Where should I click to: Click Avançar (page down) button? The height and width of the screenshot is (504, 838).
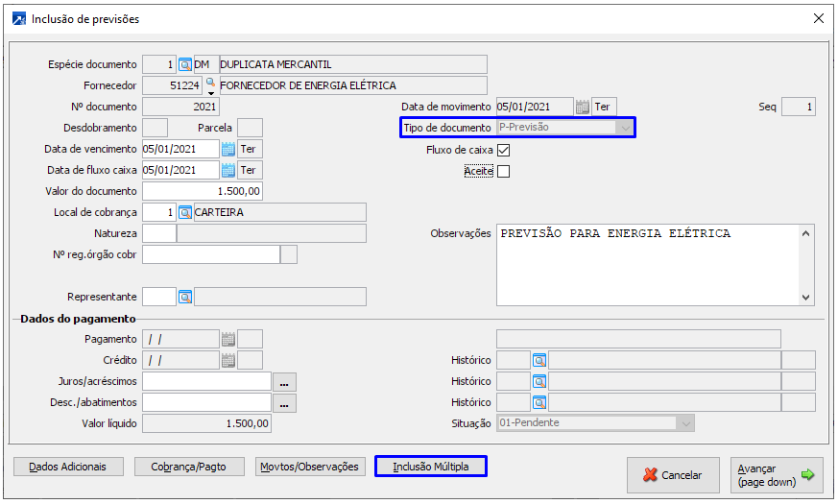click(x=776, y=474)
